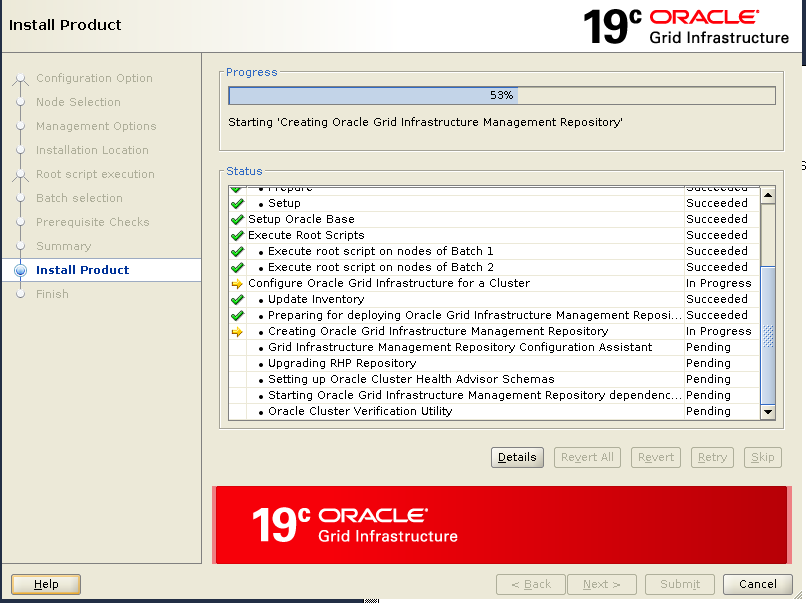Select Oracle Cluster Verification Utility row
Screen dimensions: 806x603
click(360, 411)
